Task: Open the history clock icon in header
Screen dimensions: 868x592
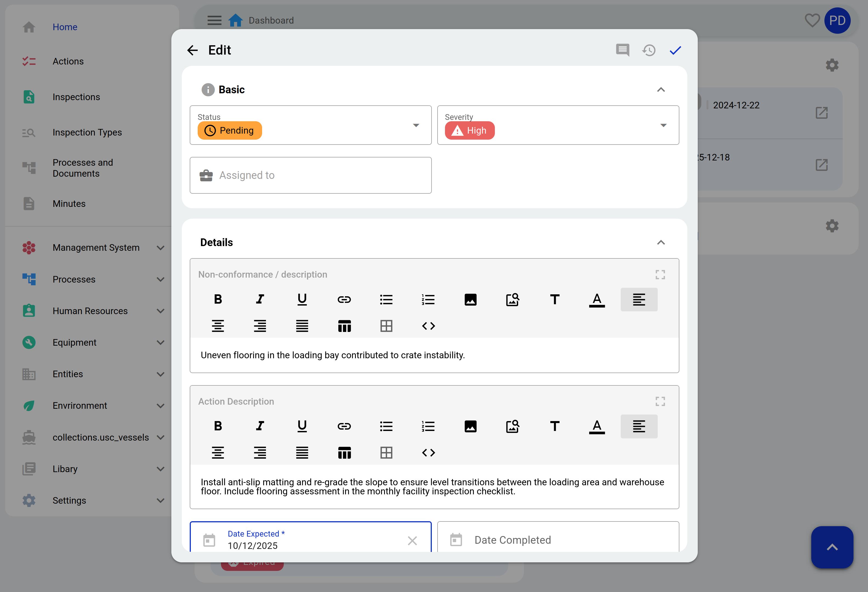Action: pos(649,50)
